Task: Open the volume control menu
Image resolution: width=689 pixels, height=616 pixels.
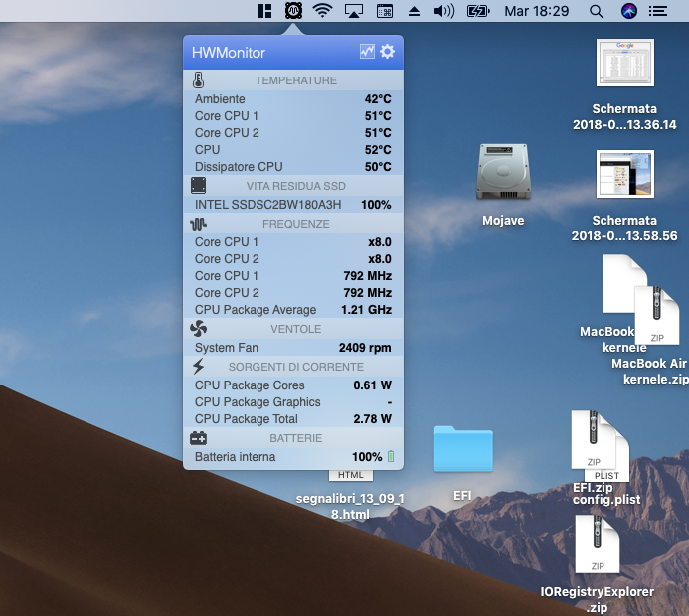Action: pos(444,11)
